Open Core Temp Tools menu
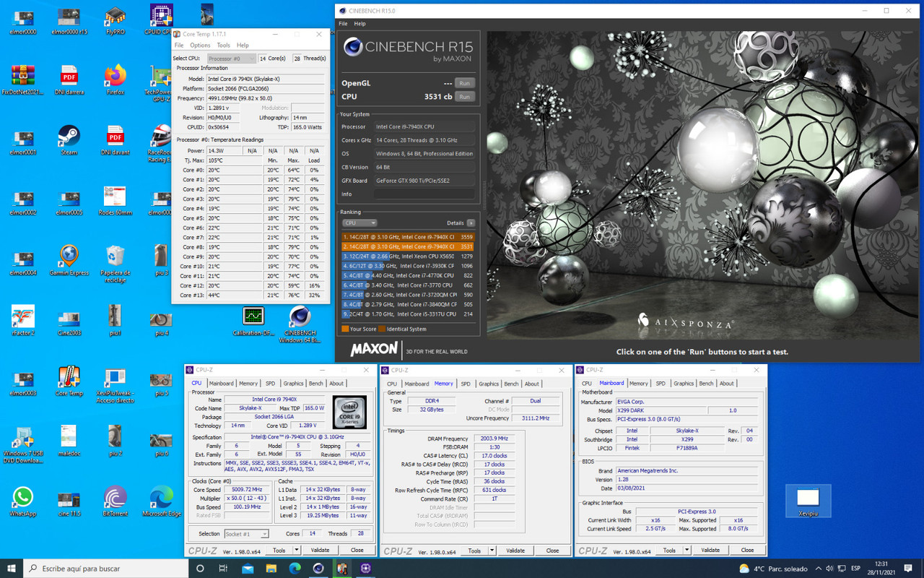Image resolution: width=924 pixels, height=578 pixels. (x=224, y=45)
